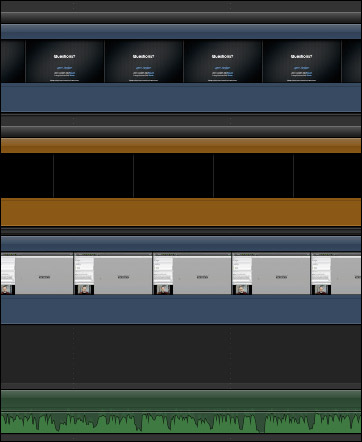Click the fourth Questions slide thumbnail
Image resolution: width=362 pixels, height=442 pixels.
tap(302, 61)
